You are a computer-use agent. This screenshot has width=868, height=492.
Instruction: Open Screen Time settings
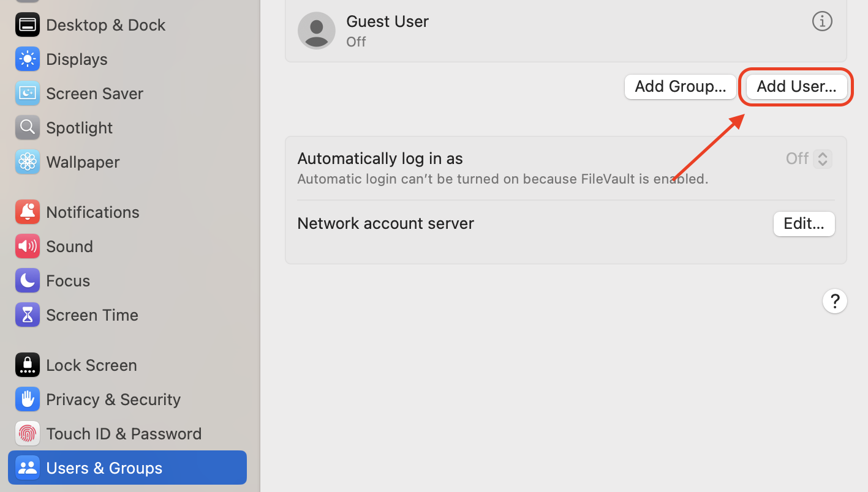(x=92, y=315)
